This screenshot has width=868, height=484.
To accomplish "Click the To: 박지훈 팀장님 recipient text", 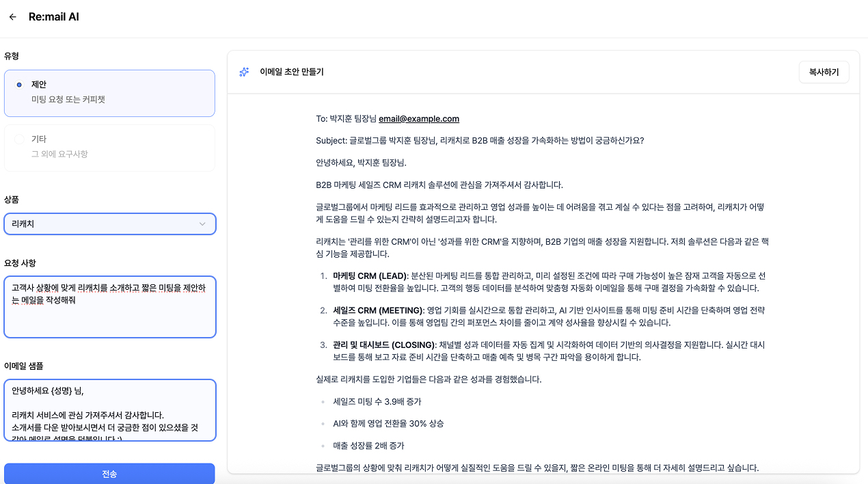I will tap(346, 119).
